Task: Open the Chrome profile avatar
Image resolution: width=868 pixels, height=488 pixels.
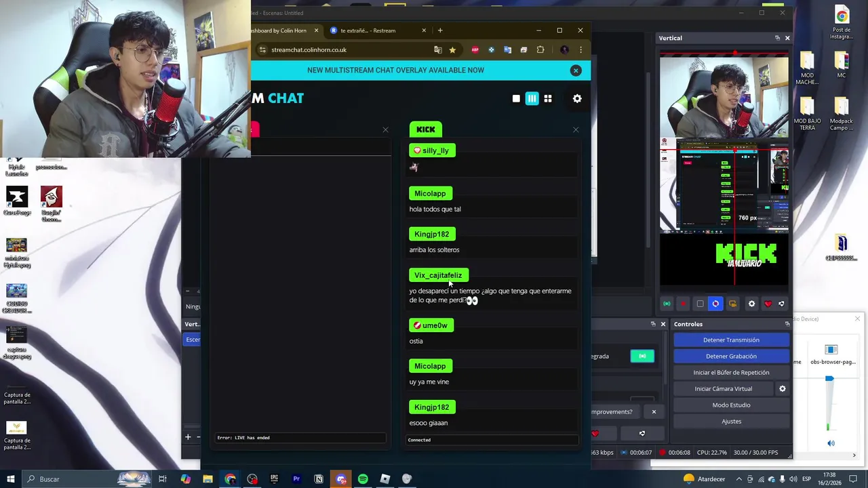Action: tap(564, 49)
